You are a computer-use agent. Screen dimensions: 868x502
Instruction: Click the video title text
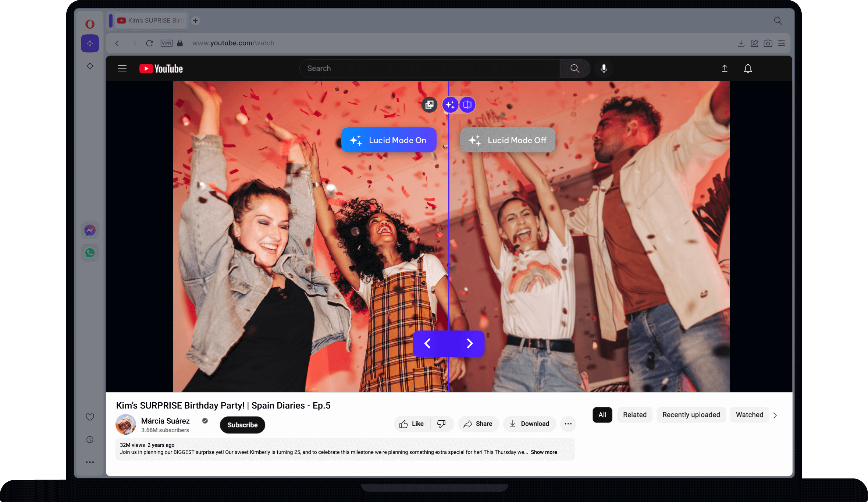point(223,406)
